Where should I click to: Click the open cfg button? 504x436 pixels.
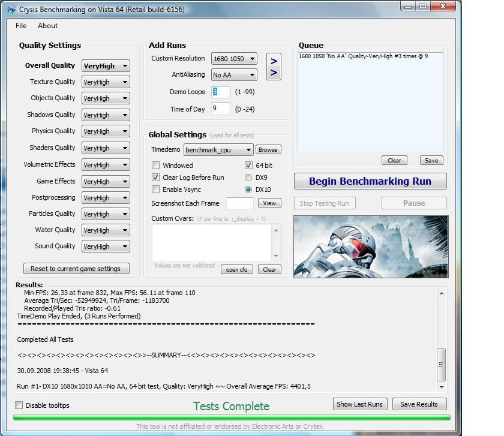point(236,269)
